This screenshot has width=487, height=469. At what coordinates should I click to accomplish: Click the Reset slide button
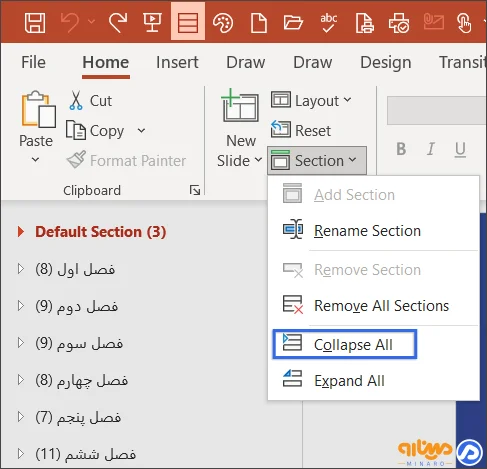point(301,130)
